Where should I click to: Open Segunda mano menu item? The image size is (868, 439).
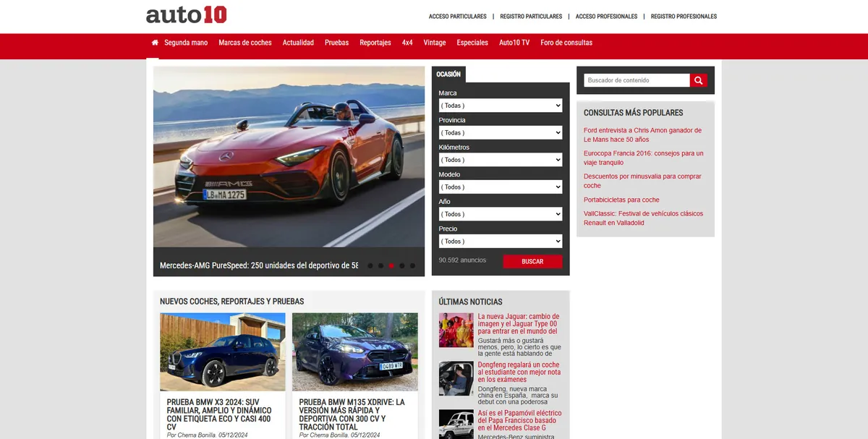coord(186,43)
